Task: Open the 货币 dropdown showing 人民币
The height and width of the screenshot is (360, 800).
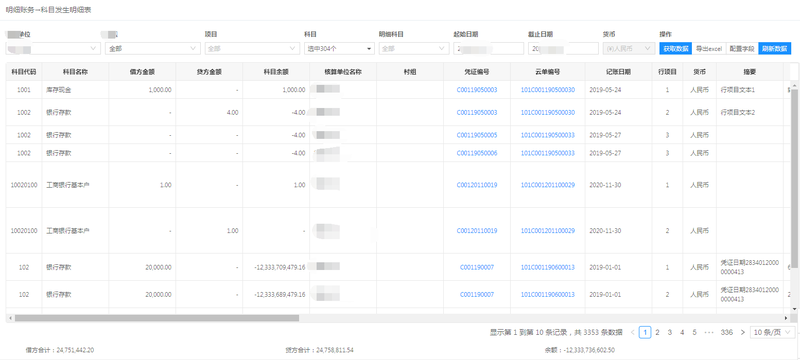Action: 629,48
